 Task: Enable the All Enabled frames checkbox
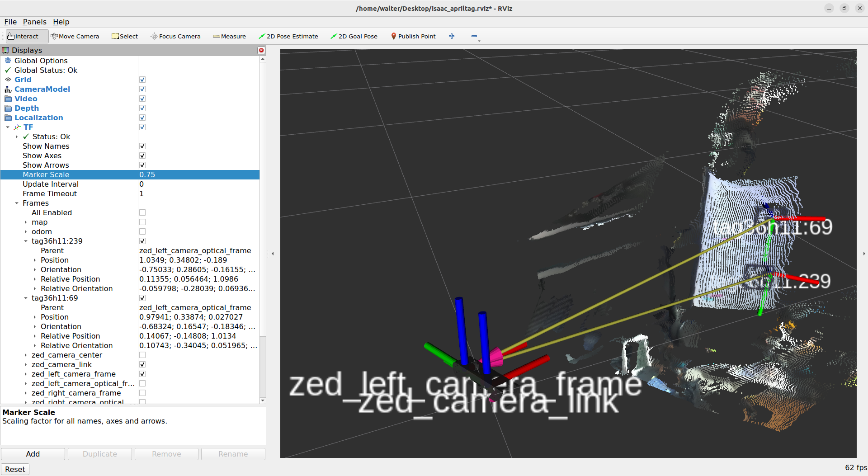coord(142,213)
